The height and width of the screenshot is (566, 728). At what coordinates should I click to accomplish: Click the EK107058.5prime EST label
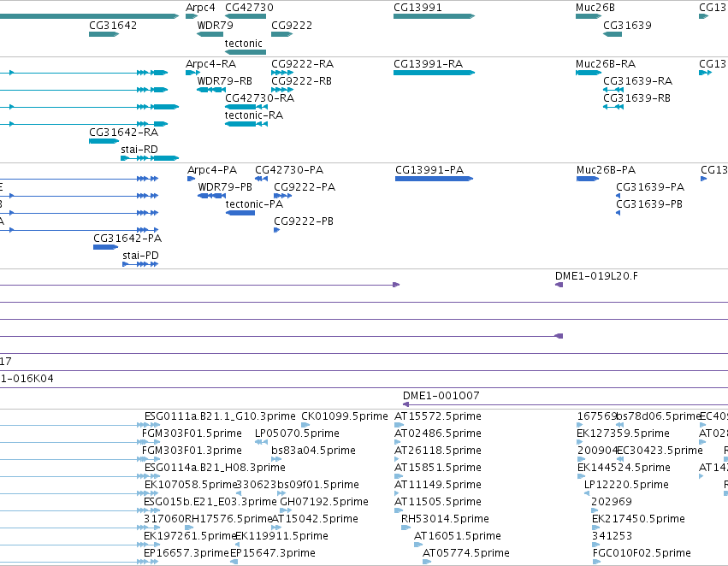[x=191, y=486]
